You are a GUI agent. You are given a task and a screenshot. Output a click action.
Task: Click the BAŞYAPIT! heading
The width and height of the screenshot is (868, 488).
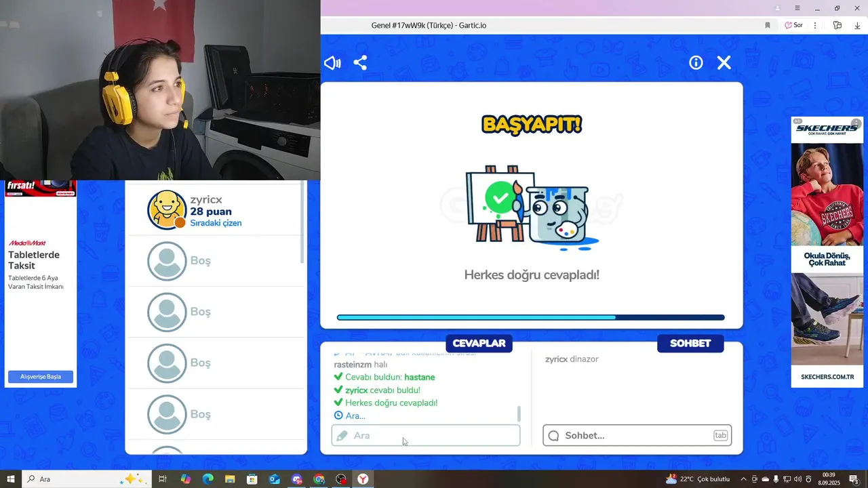[x=532, y=125]
